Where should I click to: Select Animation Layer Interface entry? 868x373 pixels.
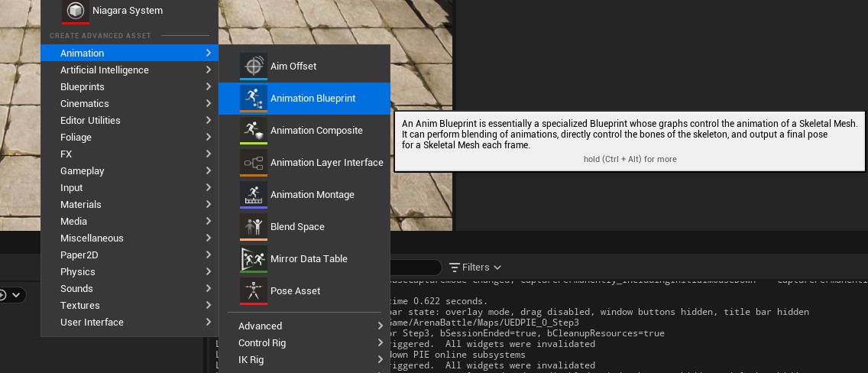point(304,162)
